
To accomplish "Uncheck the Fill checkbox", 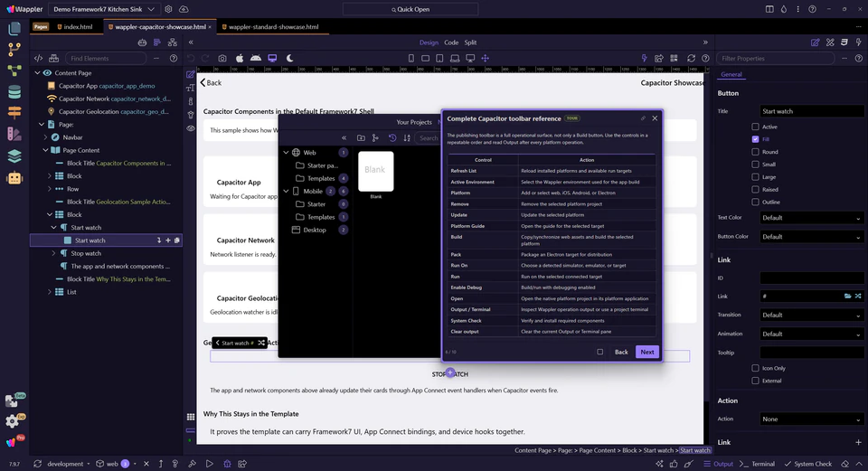I will pos(755,139).
